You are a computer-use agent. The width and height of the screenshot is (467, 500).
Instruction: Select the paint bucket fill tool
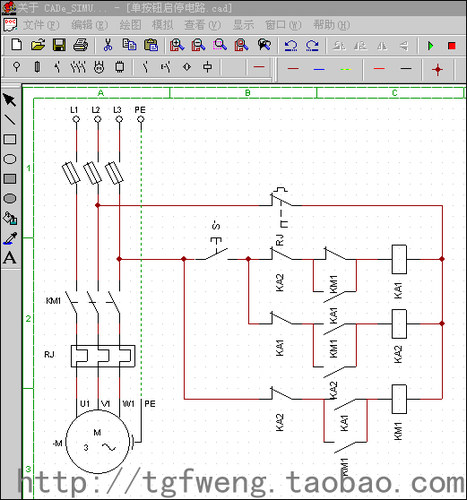10,218
